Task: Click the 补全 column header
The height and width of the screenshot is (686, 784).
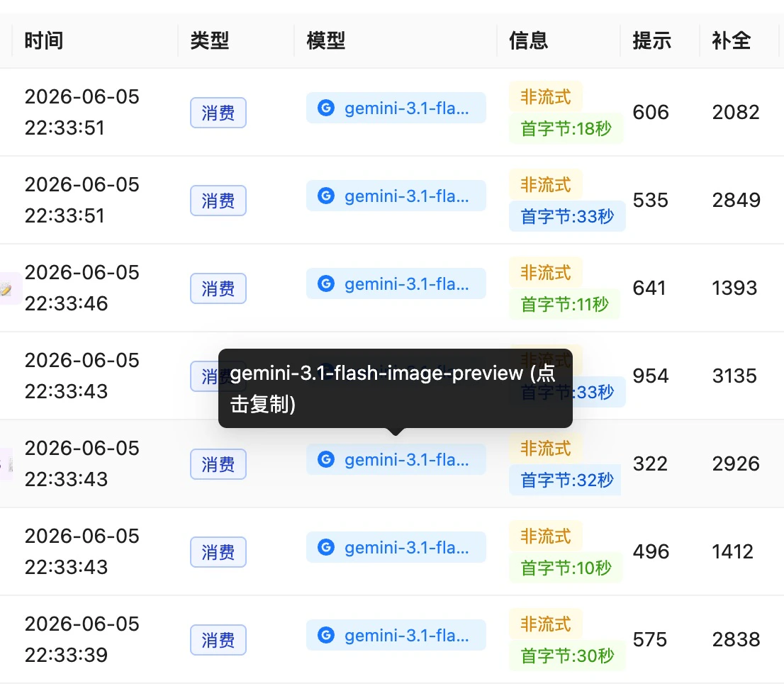Action: point(731,40)
